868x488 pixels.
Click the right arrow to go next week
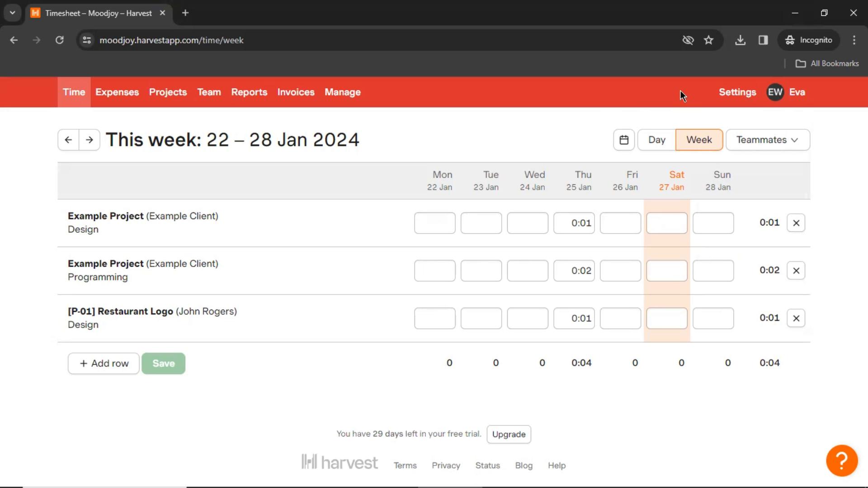[90, 140]
